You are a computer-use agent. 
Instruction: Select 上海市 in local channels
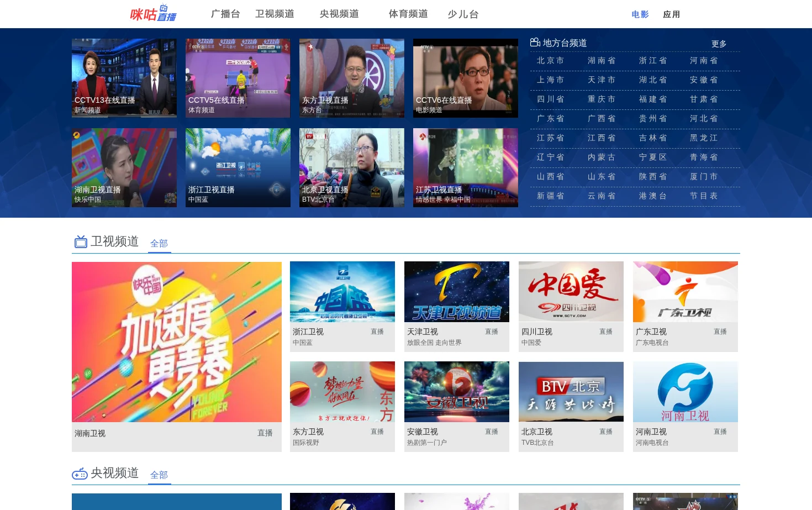(550, 80)
